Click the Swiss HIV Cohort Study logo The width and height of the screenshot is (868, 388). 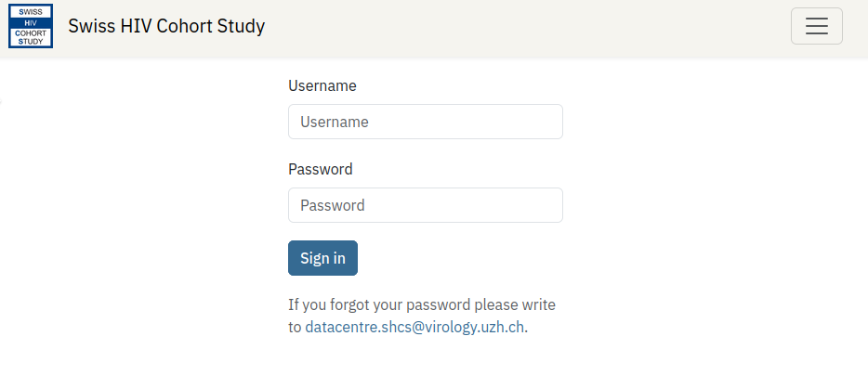(31, 26)
